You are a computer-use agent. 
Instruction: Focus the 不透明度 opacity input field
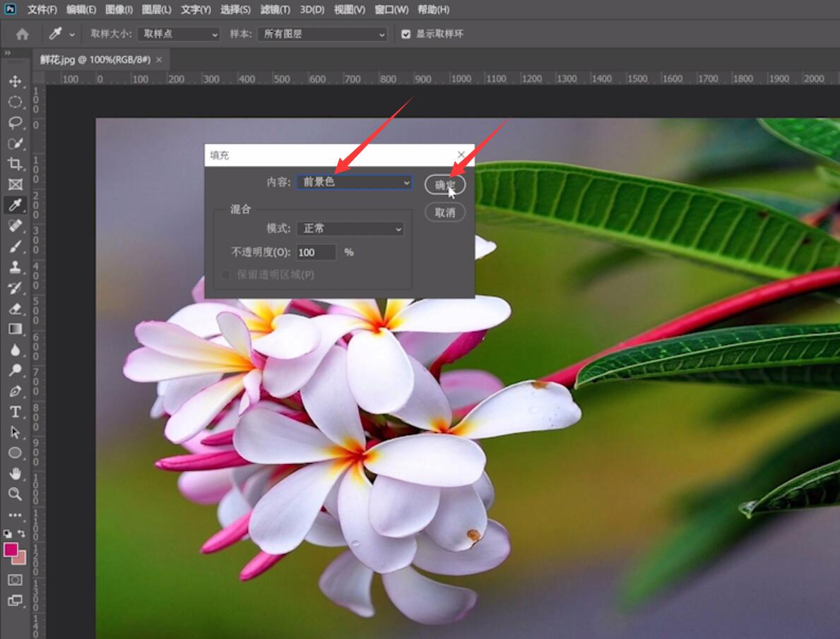(316, 252)
